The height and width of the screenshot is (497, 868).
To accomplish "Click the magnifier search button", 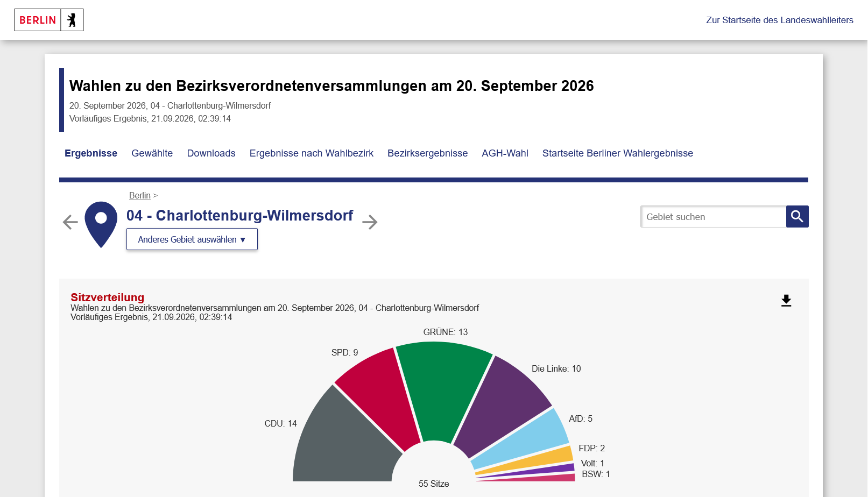I will point(798,217).
